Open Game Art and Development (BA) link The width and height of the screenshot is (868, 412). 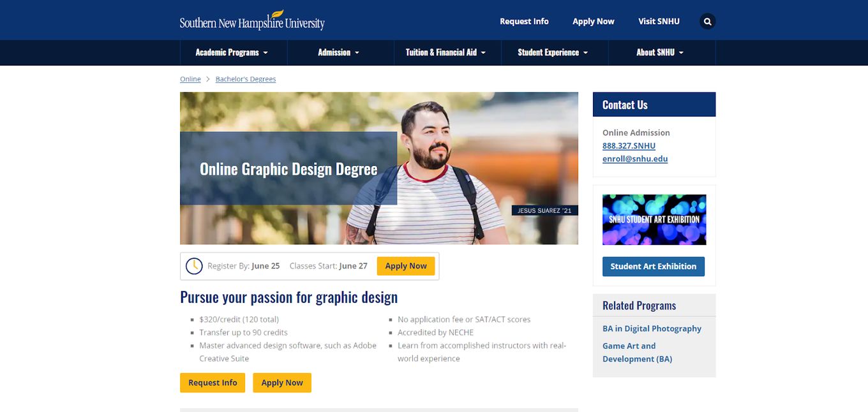637,353
